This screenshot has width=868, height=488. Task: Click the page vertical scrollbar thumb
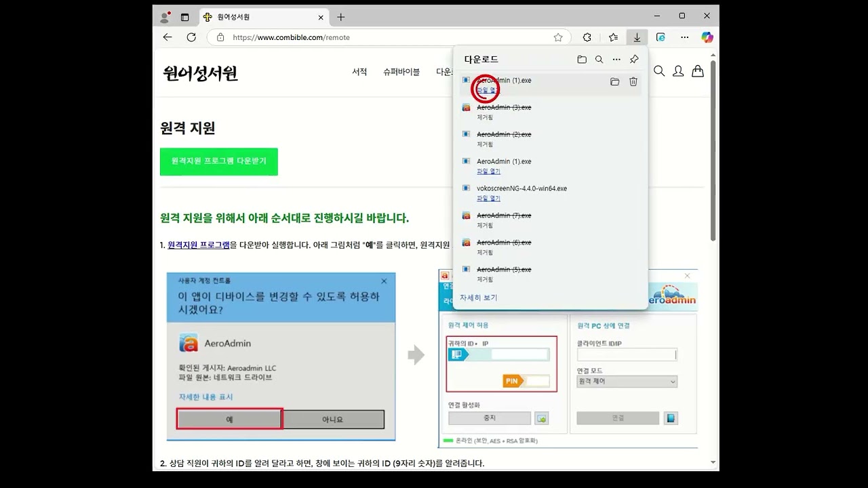(713, 150)
